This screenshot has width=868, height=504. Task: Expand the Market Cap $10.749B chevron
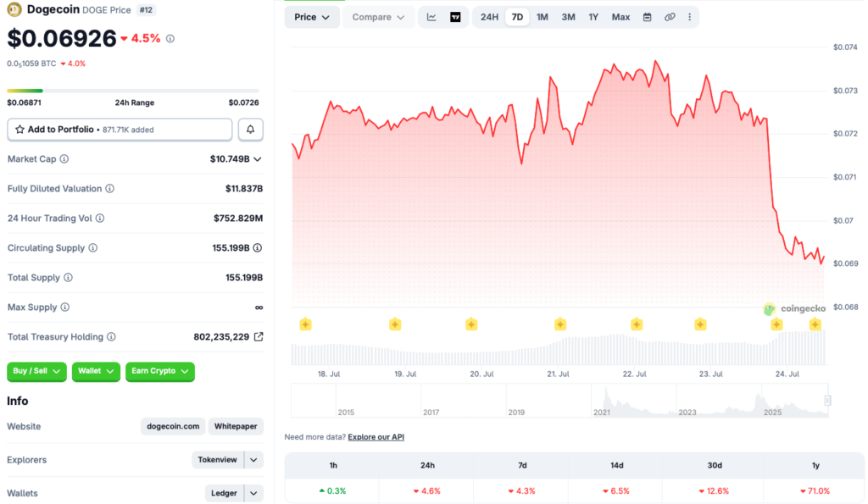point(258,159)
